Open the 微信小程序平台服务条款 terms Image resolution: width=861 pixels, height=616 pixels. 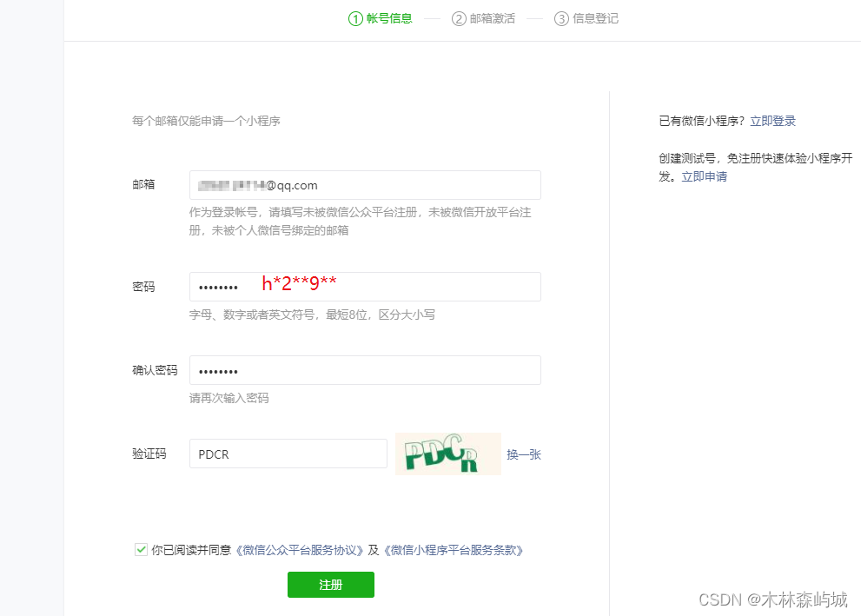(455, 548)
